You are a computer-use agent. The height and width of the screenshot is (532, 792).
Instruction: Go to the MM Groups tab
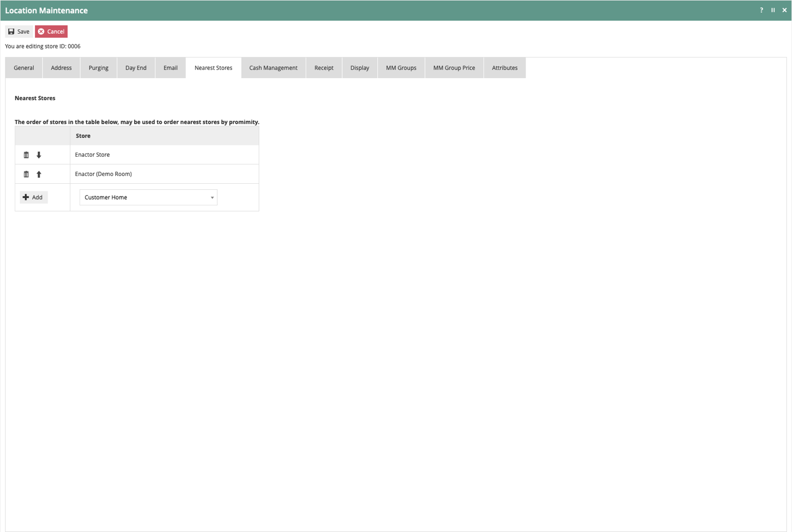point(401,68)
